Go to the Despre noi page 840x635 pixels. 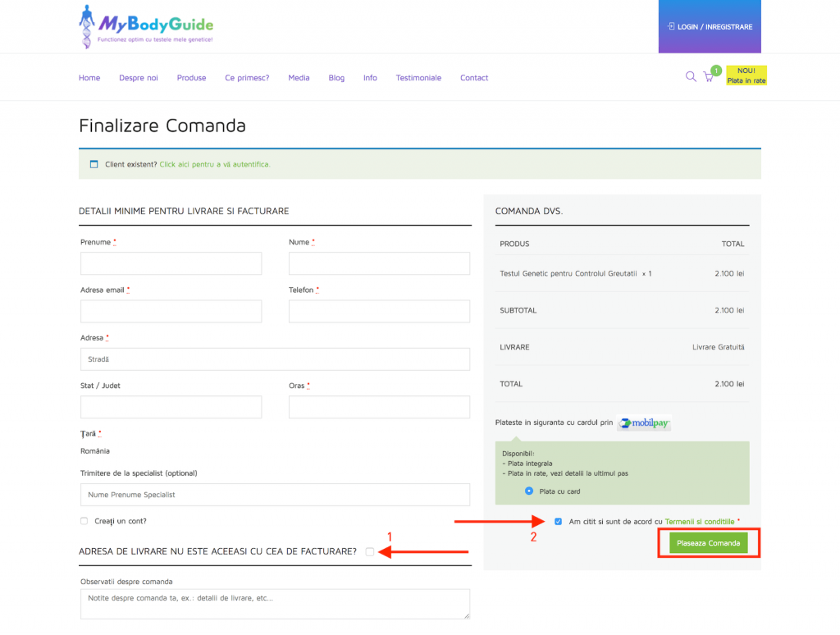tap(138, 78)
